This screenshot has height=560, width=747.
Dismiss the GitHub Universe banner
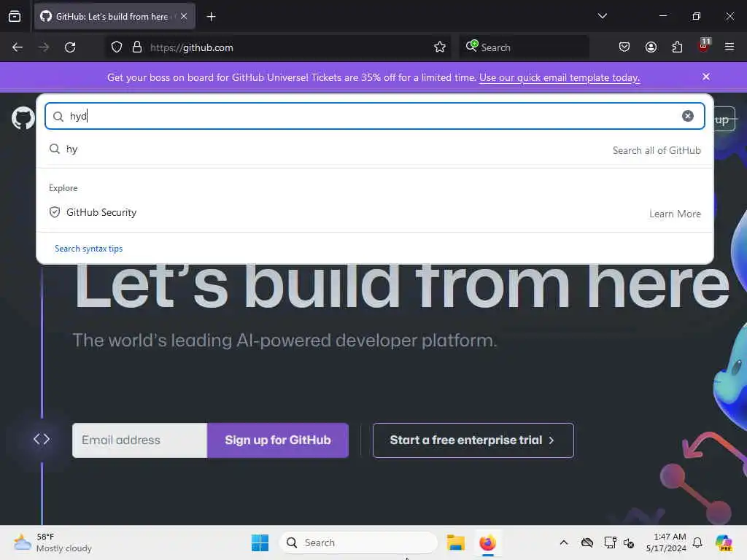tap(706, 77)
